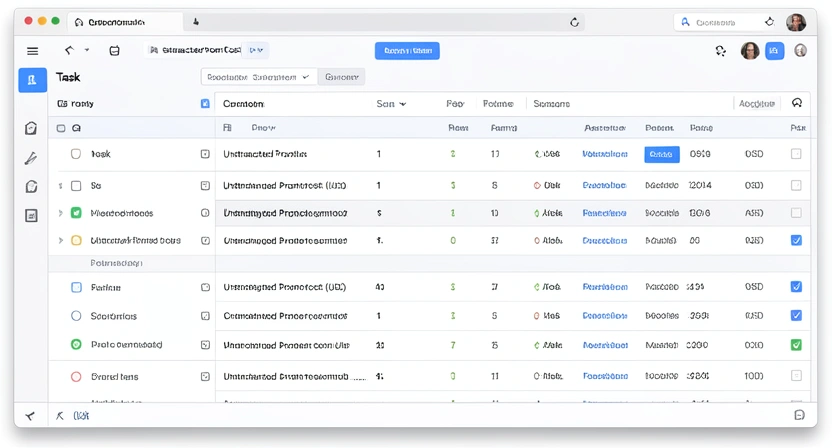Tick the checkbox on the Task row
832x448 pixels.
click(x=76, y=154)
